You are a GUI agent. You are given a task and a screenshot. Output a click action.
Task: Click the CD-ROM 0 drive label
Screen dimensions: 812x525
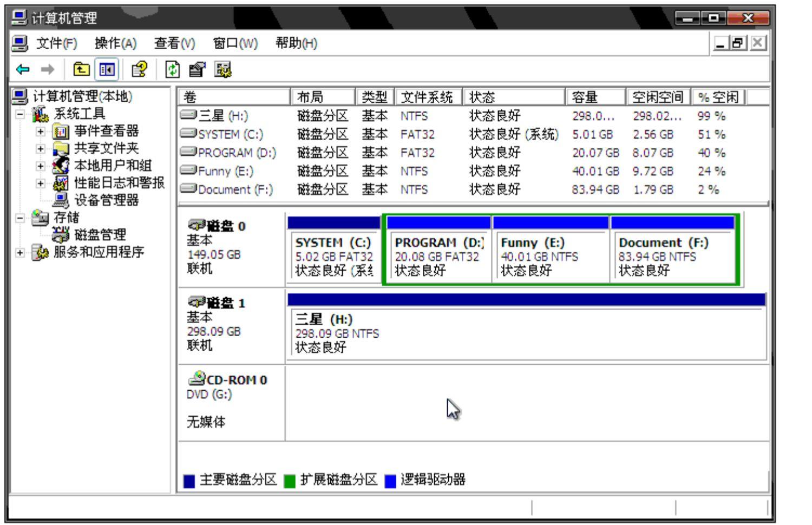(236, 380)
